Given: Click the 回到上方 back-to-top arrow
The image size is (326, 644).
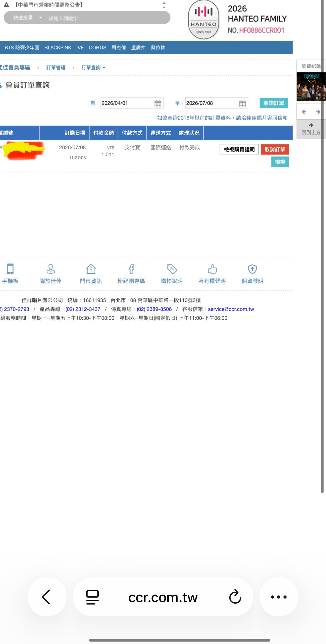Looking at the screenshot, I should pyautogui.click(x=311, y=125).
